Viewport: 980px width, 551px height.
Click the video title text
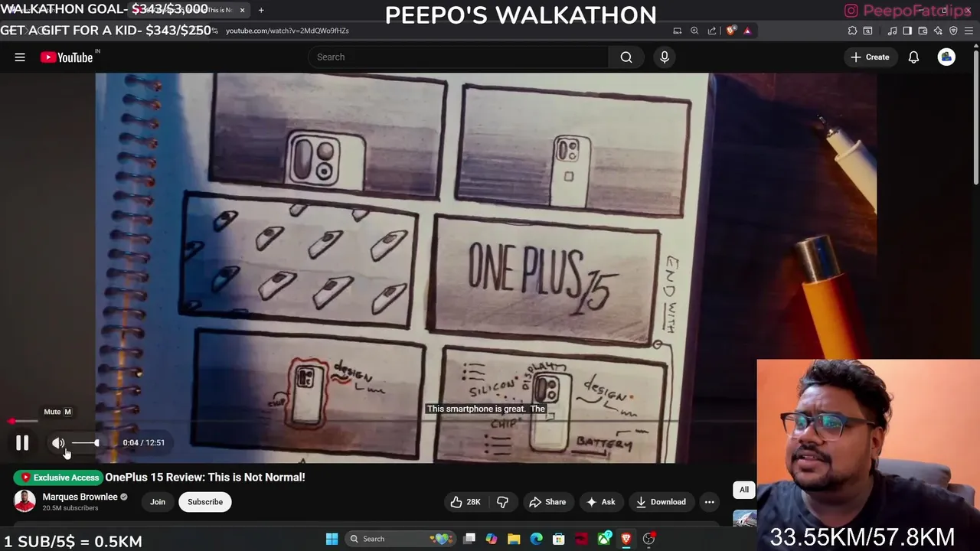[x=205, y=477]
